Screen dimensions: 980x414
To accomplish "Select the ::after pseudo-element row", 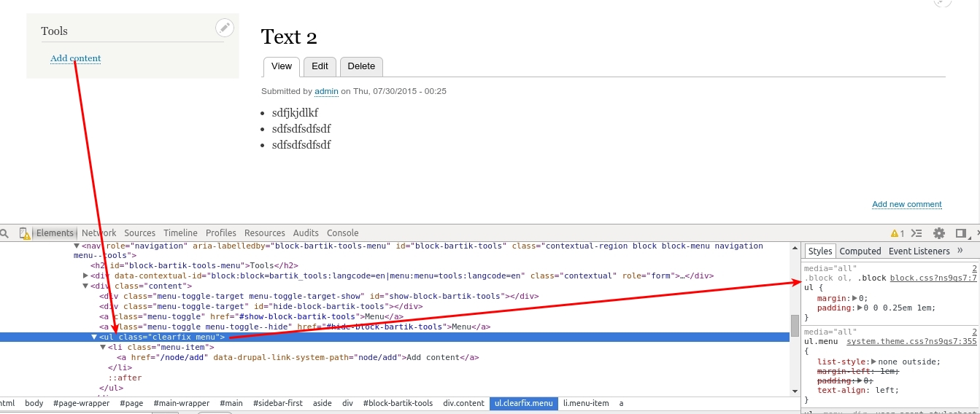I will tap(125, 378).
